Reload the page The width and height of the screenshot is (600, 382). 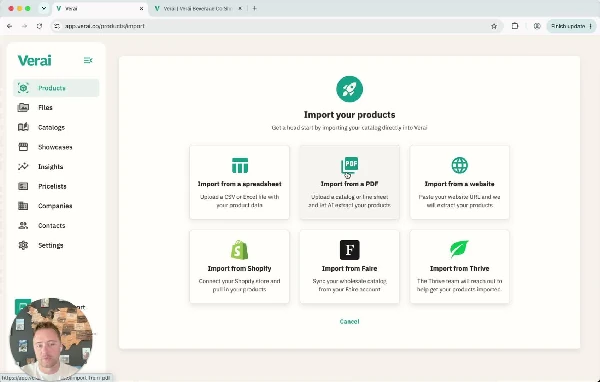click(39, 26)
